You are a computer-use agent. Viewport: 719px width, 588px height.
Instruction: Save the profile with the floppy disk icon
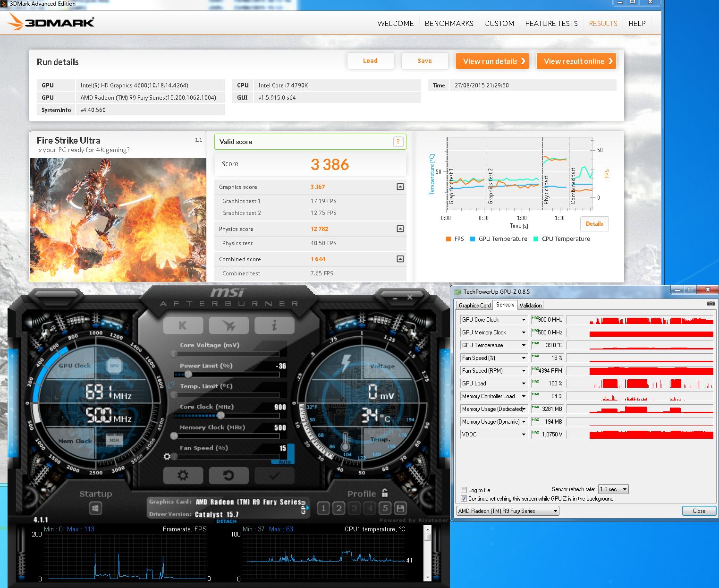tap(400, 508)
